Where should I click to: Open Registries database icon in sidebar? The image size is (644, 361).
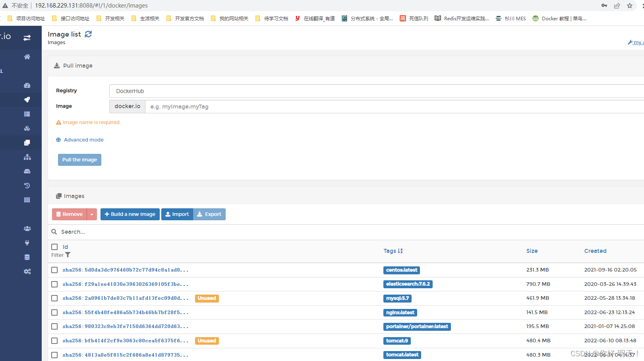click(27, 257)
